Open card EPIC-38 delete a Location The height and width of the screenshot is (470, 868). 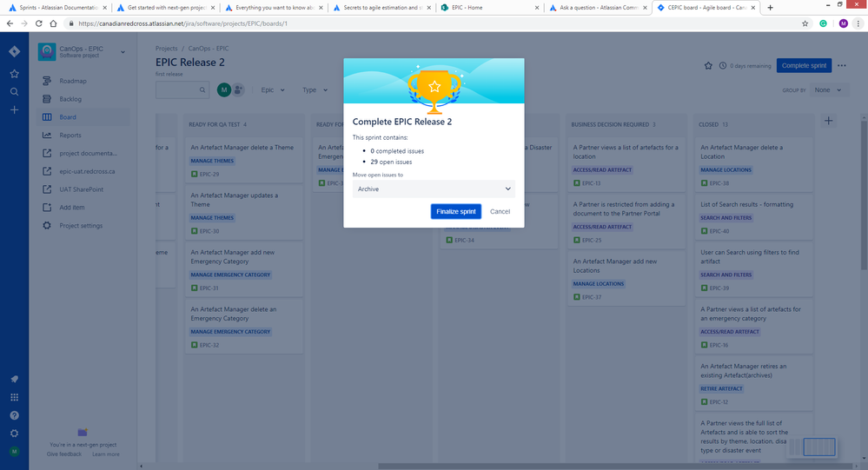754,165
